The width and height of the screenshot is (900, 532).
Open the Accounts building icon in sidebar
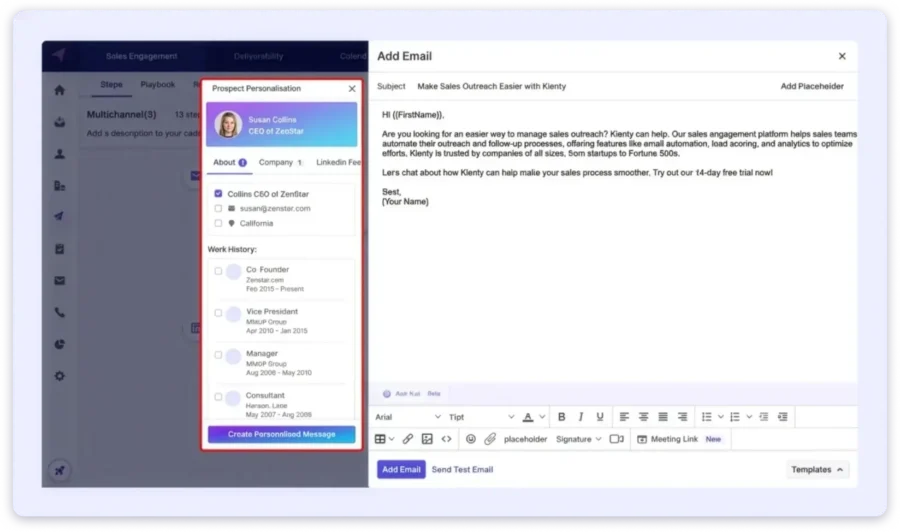pos(59,186)
